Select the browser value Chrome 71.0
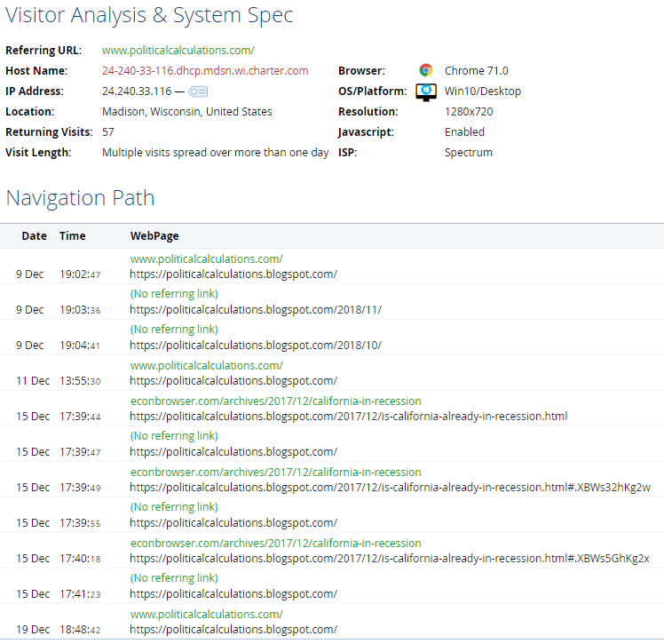This screenshot has height=644, width=664. 476,71
